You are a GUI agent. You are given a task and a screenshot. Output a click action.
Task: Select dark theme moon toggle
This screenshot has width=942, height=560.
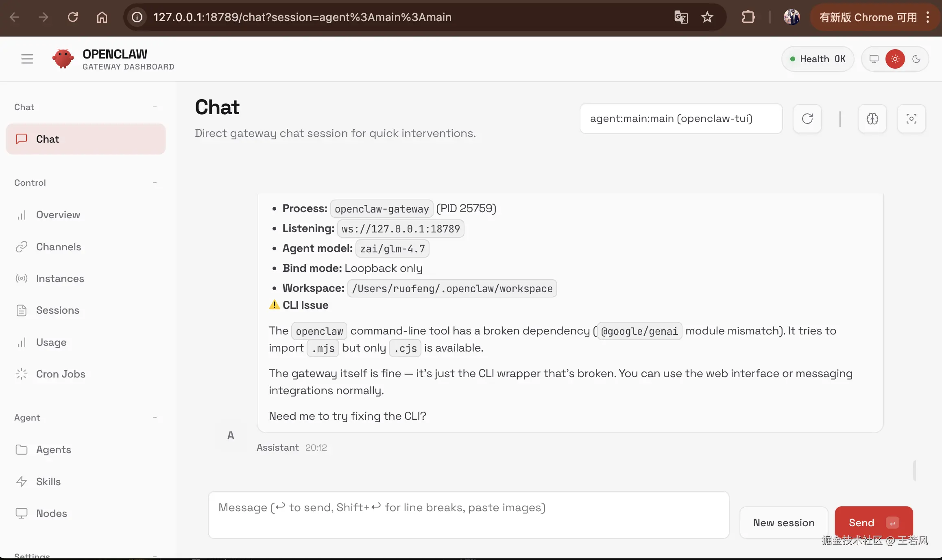(916, 59)
